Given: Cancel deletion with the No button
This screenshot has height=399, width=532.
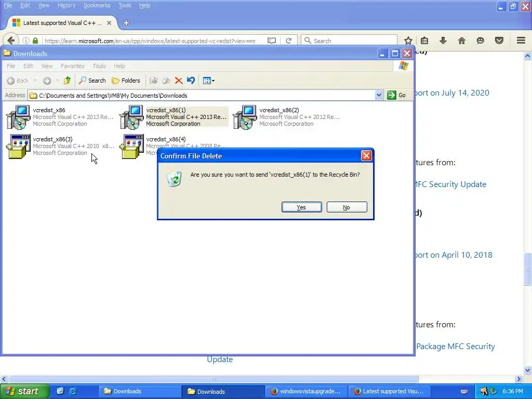Looking at the screenshot, I should (347, 207).
